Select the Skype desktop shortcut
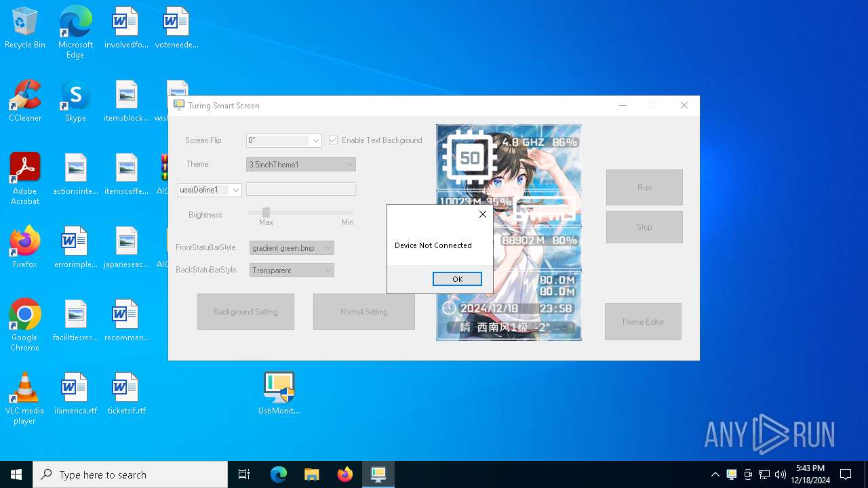This screenshot has height=488, width=868. (75, 101)
